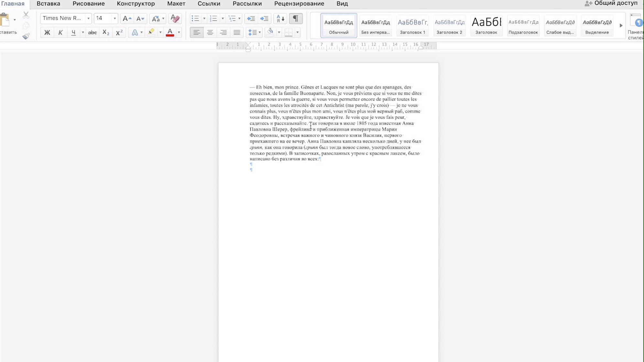
Task: Open the font size dropdown
Action: [115, 18]
